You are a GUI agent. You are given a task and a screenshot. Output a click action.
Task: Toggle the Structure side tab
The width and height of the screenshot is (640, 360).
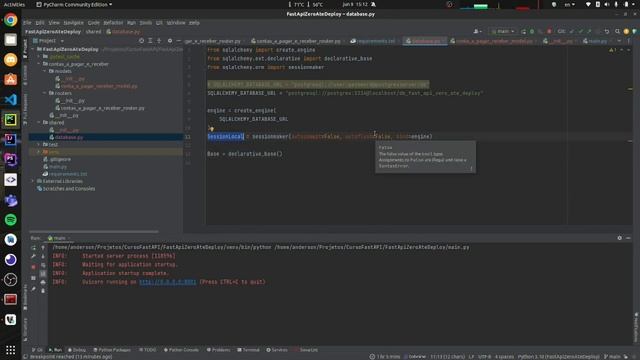pos(25,329)
